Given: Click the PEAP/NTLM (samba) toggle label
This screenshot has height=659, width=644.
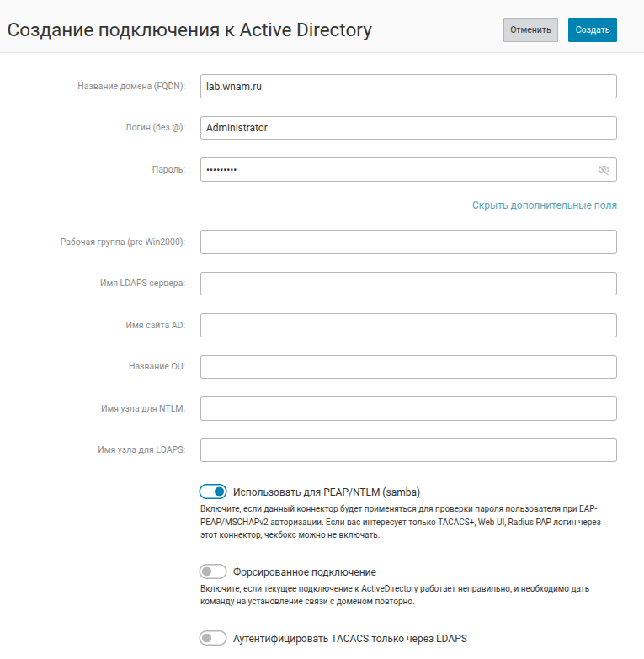Looking at the screenshot, I should coord(326,492).
